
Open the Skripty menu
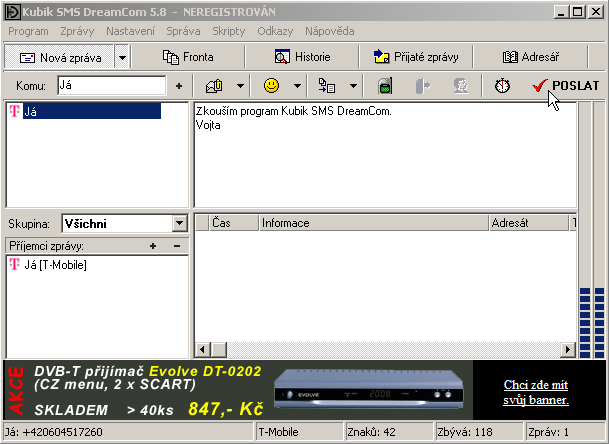pos(229,31)
